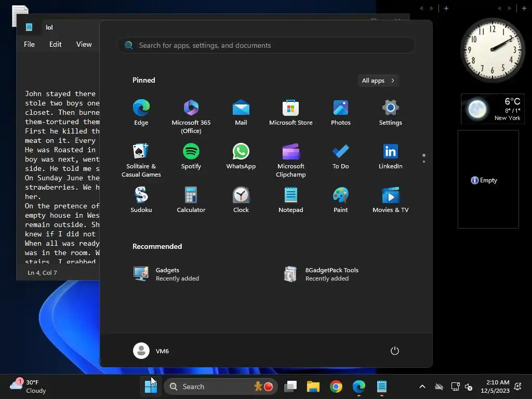532x399 pixels.
Task: Open taskbar clock showing 2:10 AM
Action: 495,387
